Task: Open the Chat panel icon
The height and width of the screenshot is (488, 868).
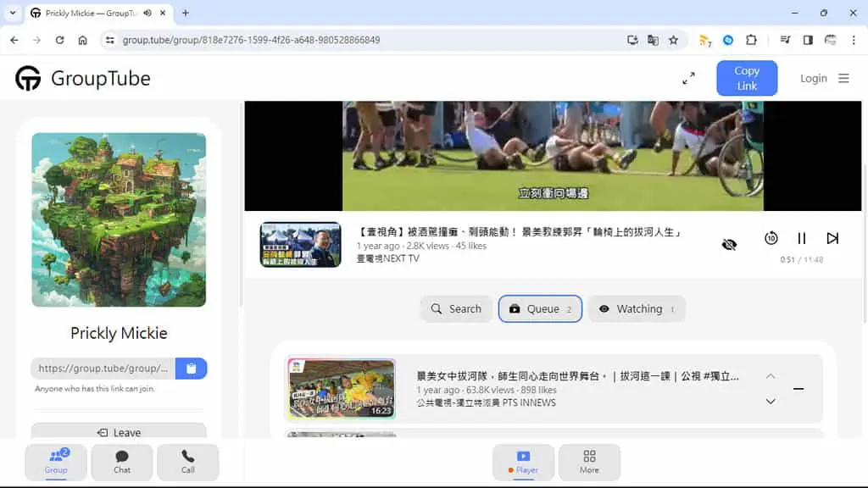Action: coord(122,462)
